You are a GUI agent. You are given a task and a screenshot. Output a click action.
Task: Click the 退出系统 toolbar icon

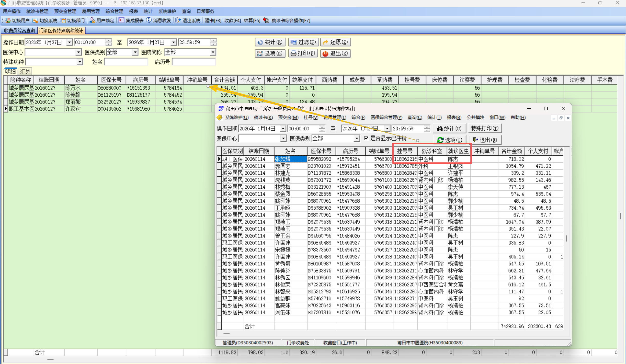click(178, 20)
